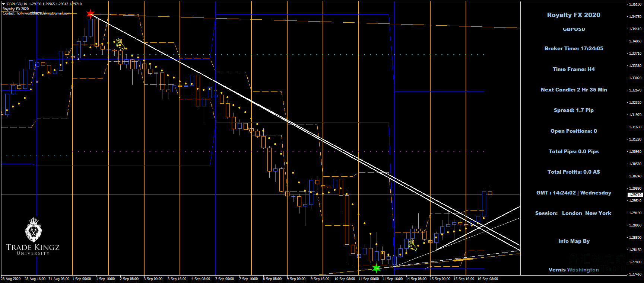Click the Spread: 1.7 Pip readout
644x283 pixels.
coord(574,110)
